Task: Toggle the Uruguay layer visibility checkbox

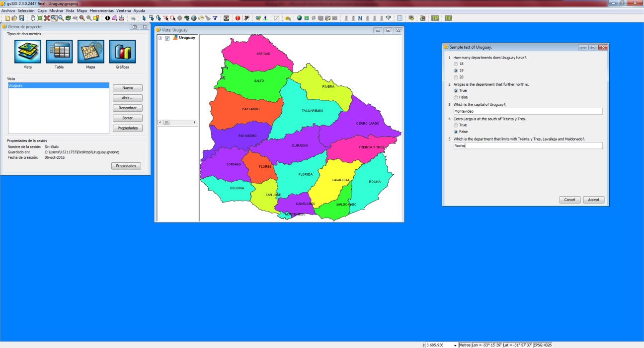Action: click(167, 38)
